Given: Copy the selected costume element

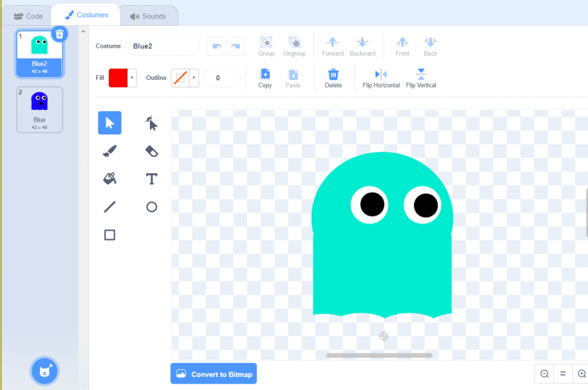Looking at the screenshot, I should coord(264,76).
